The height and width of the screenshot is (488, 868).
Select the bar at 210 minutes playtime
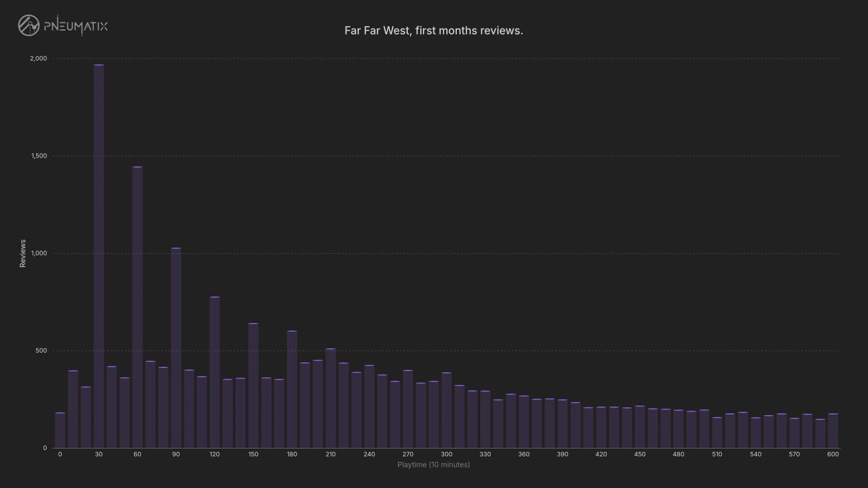pyautogui.click(x=331, y=398)
